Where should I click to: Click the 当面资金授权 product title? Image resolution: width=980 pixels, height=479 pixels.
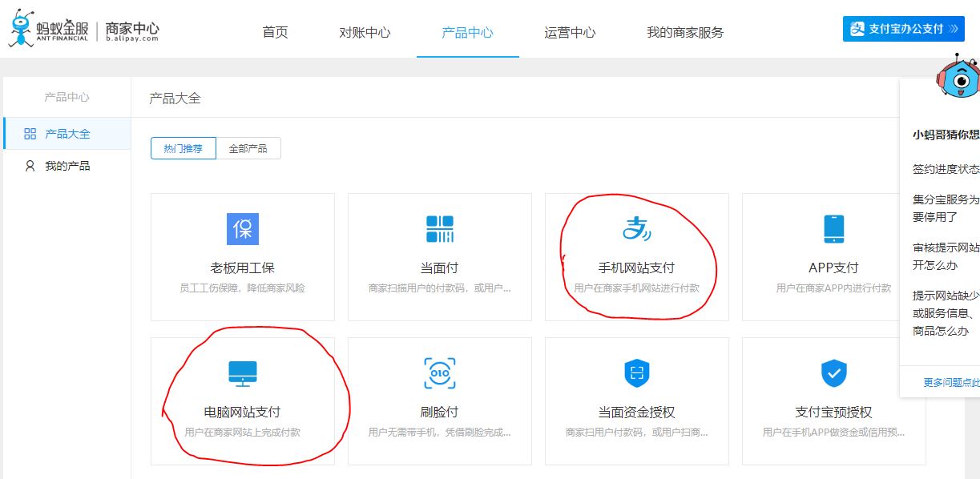click(x=636, y=412)
